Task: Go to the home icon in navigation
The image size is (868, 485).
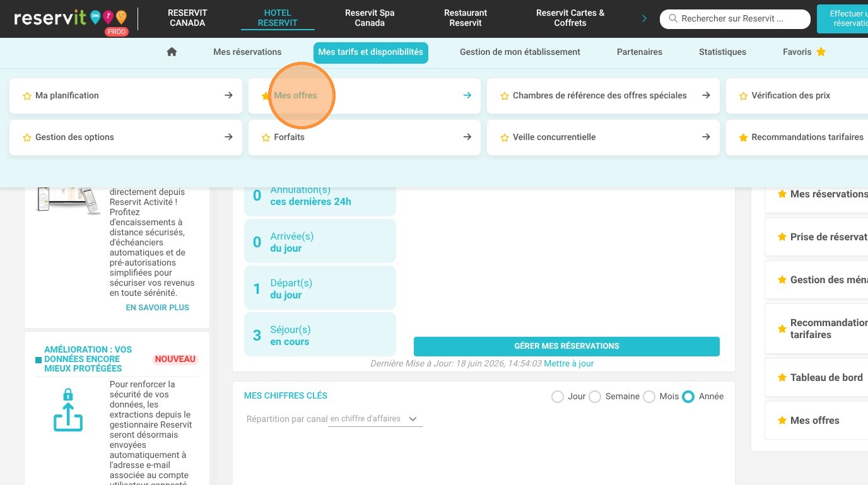Action: coord(172,52)
